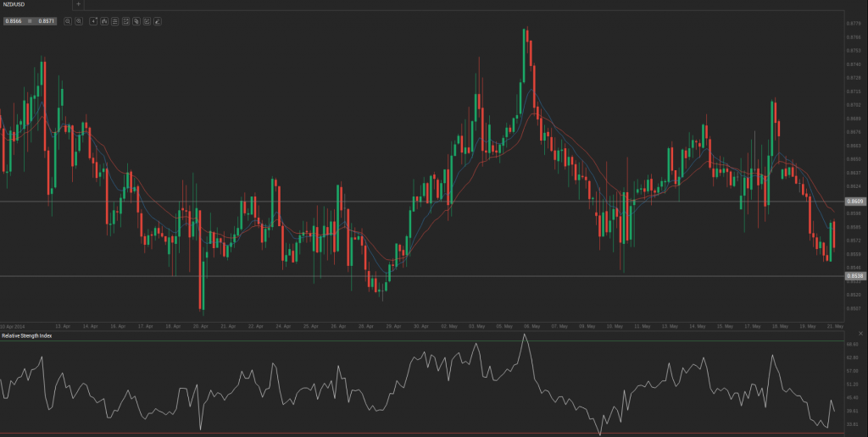
Task: Click the 0.8538 horizontal line price label
Action: click(855, 276)
